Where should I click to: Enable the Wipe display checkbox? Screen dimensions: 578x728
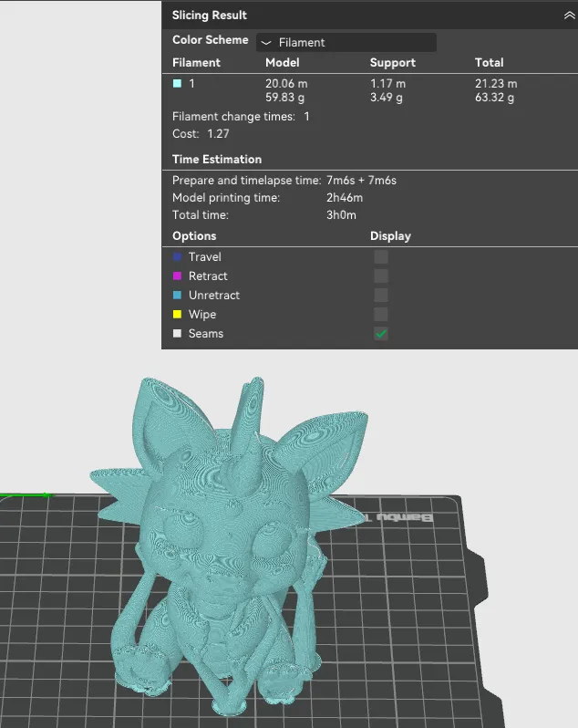click(381, 315)
